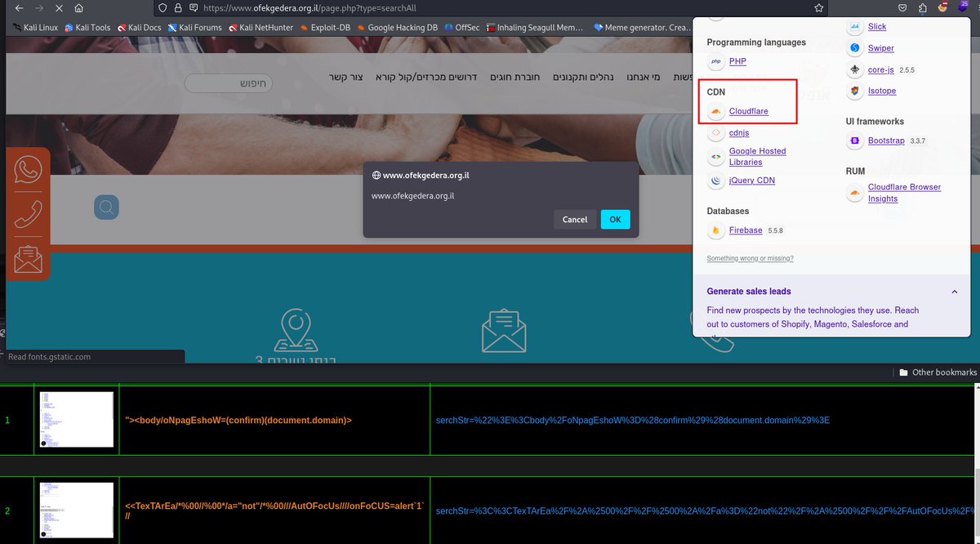The height and width of the screenshot is (544, 980).
Task: Open the מי אנחנו menu item
Action: [644, 77]
